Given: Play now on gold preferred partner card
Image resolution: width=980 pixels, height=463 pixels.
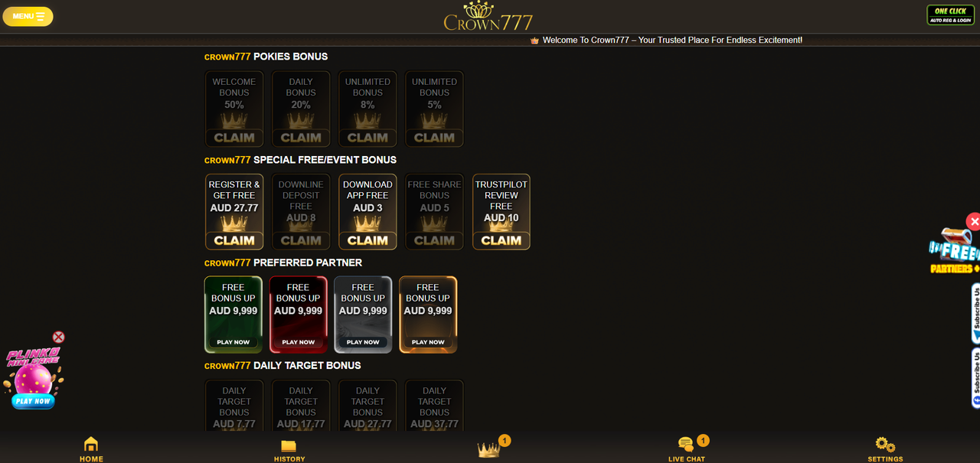Looking at the screenshot, I should (428, 342).
